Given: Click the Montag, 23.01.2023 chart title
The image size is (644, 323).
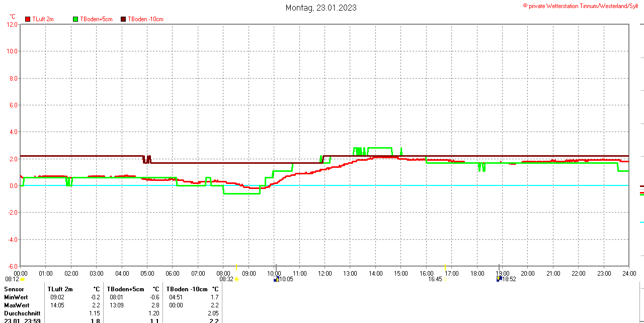Looking at the screenshot, I should point(321,8).
